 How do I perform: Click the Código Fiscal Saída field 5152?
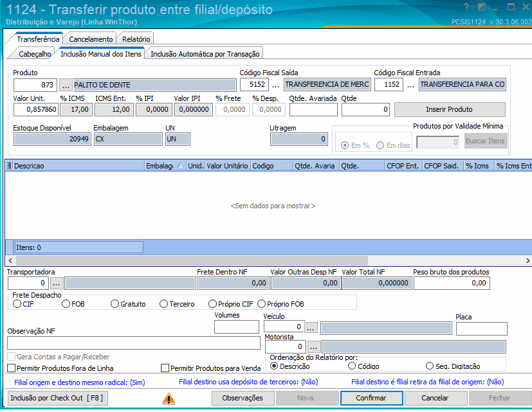pos(255,84)
